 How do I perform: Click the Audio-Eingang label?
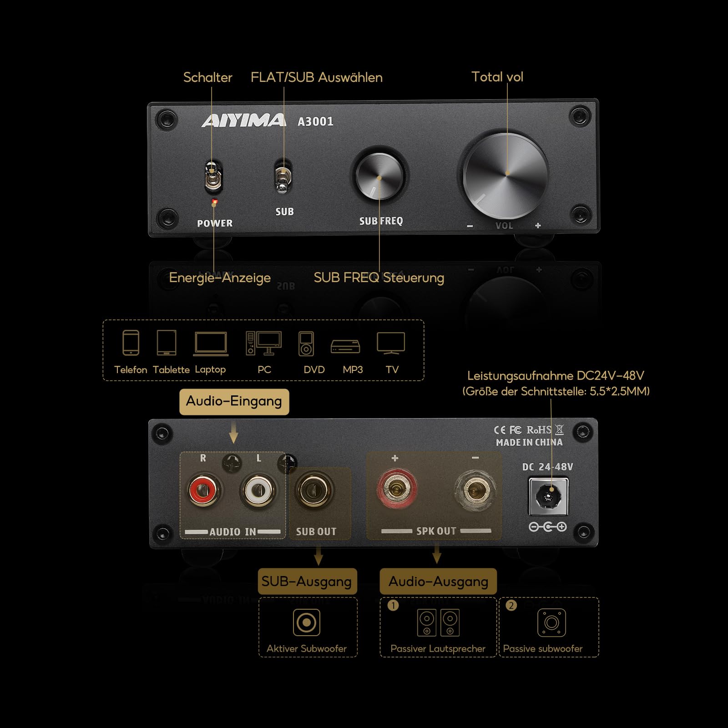(234, 402)
